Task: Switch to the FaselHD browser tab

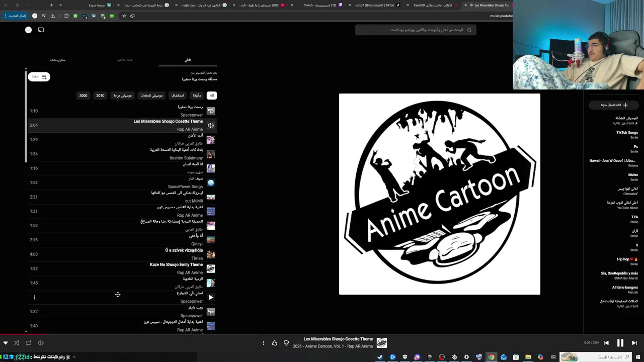Action: 433,5
